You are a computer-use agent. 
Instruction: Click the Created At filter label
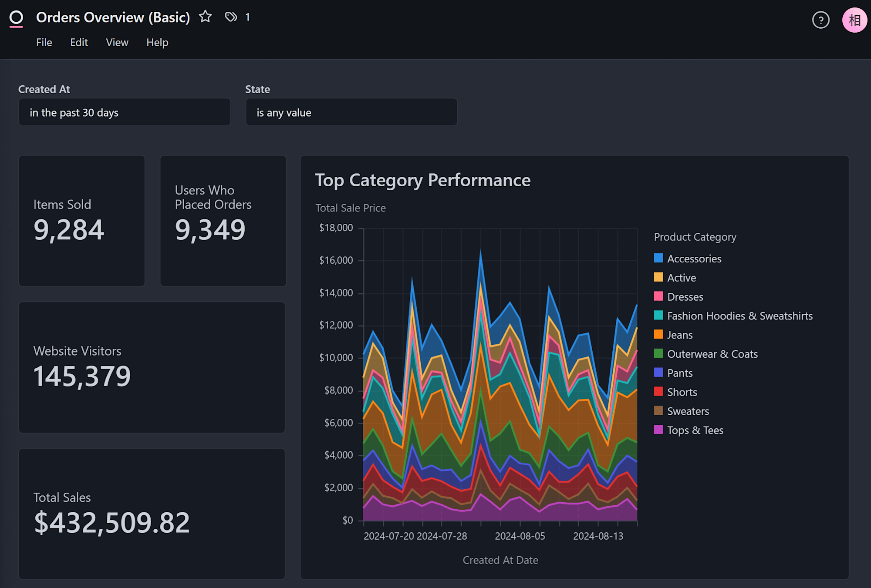click(44, 89)
